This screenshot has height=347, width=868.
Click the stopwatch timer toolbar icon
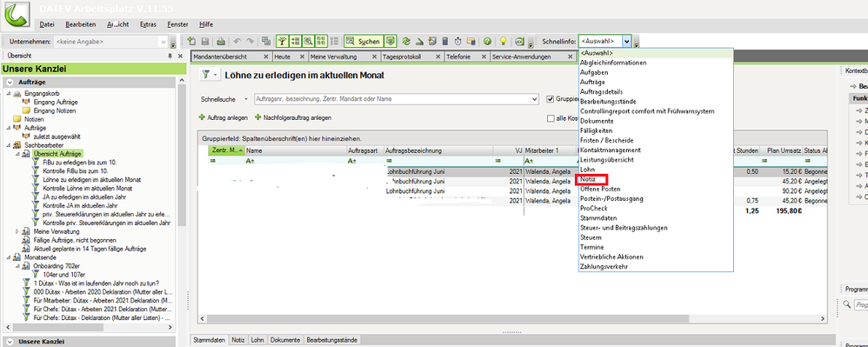tap(457, 42)
